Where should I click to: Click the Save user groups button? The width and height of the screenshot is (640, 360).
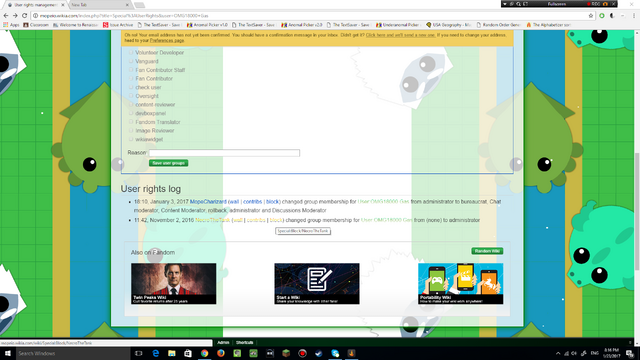pos(168,163)
